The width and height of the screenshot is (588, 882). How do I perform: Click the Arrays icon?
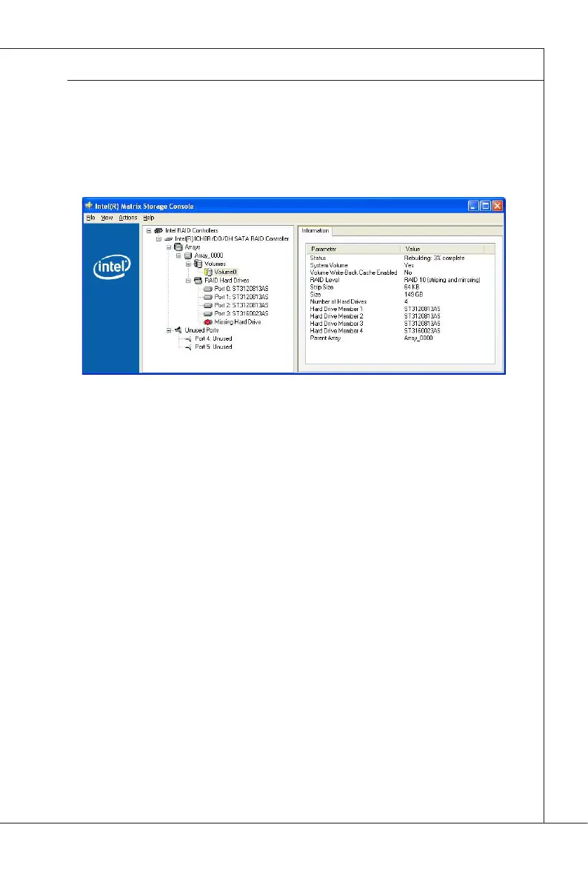178,247
